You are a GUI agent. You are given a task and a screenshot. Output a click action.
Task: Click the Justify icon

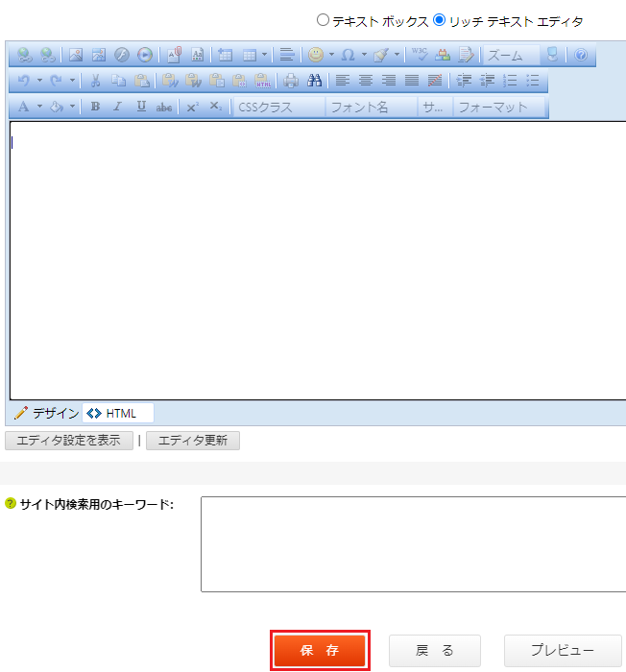(x=412, y=80)
